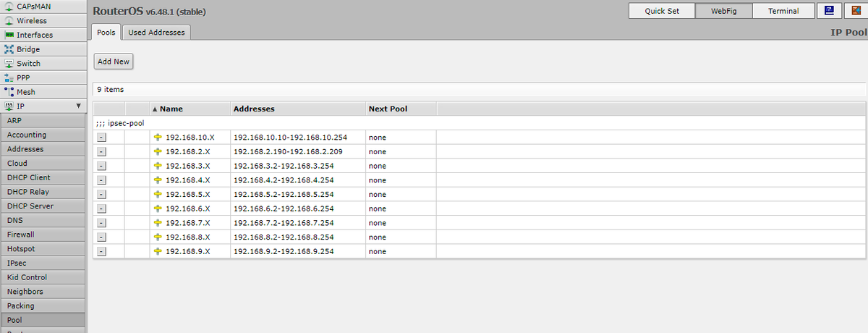Image resolution: width=868 pixels, height=333 pixels.
Task: Open the pool named 192.168.6.X
Action: point(187,208)
